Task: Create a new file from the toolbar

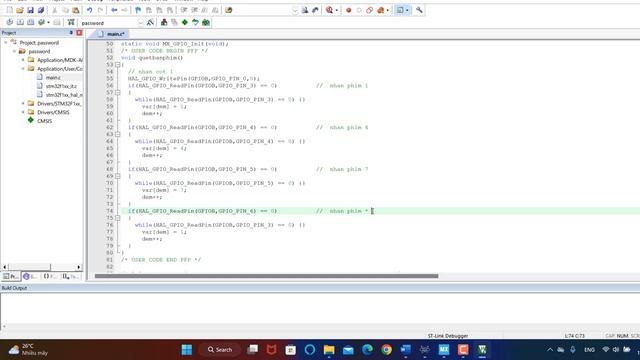Action: [x=9, y=10]
